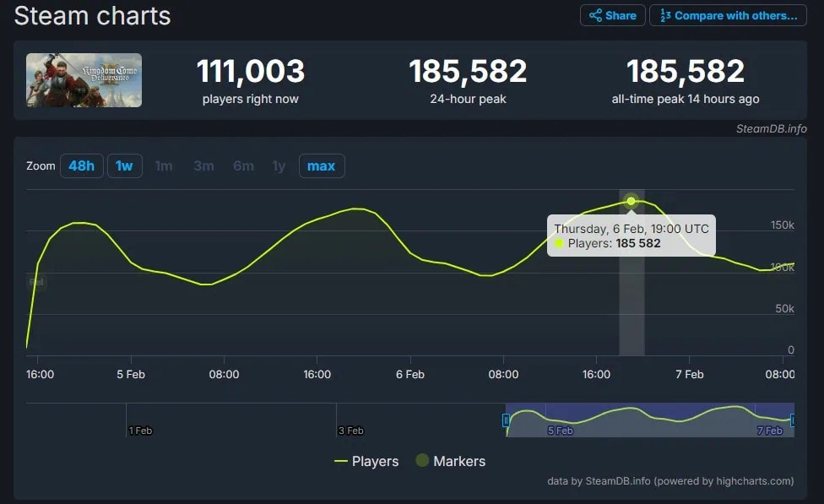The width and height of the screenshot is (824, 504).
Task: Select the 6m zoom option
Action: (243, 166)
